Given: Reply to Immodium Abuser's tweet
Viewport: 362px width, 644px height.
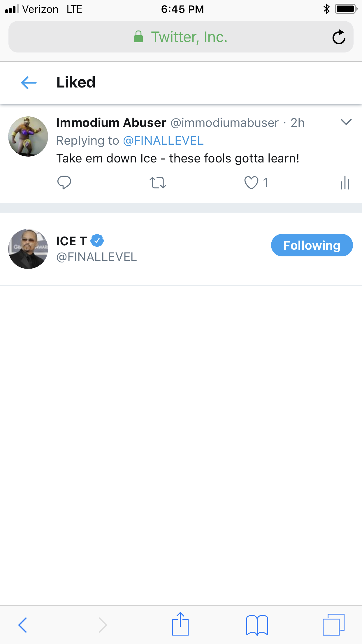Looking at the screenshot, I should [64, 183].
